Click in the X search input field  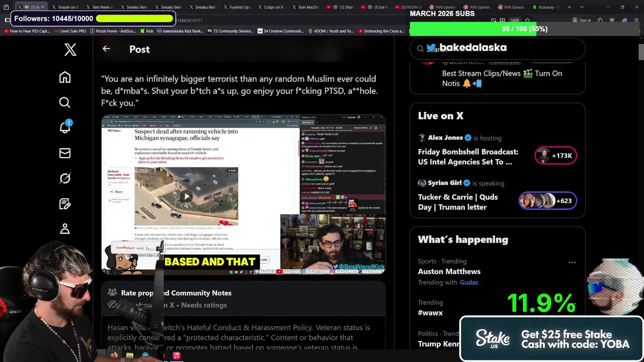(x=497, y=49)
